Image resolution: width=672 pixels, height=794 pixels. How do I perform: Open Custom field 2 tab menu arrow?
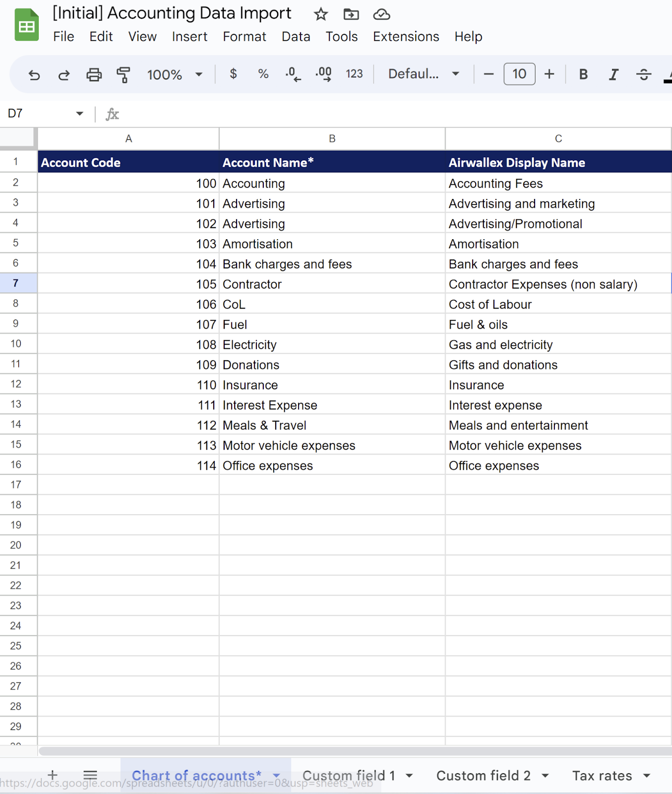point(545,776)
